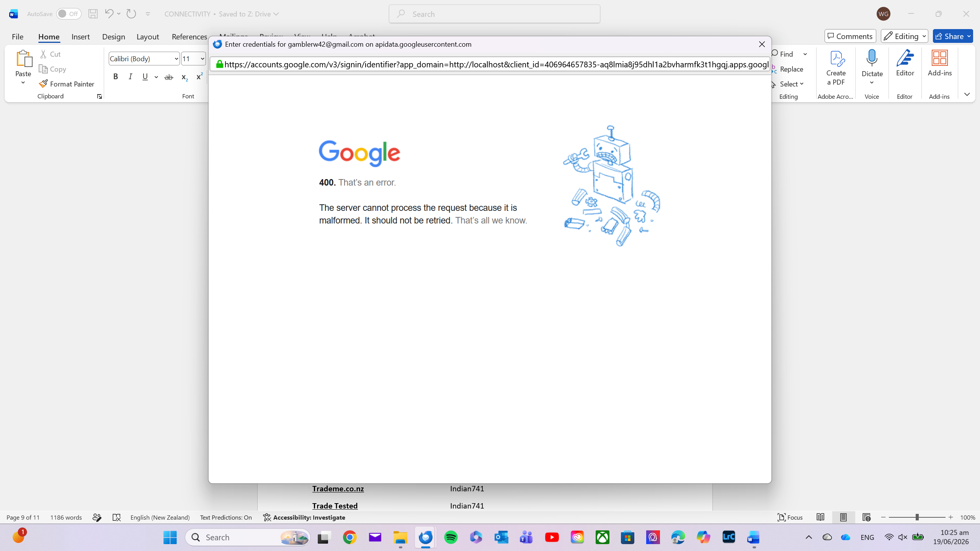Show hidden system tray icons

click(809, 537)
